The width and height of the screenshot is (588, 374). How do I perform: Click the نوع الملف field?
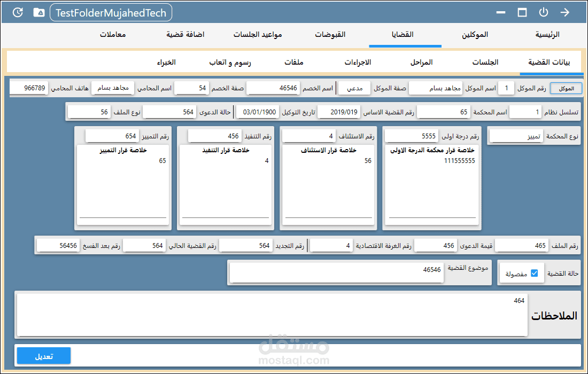89,112
